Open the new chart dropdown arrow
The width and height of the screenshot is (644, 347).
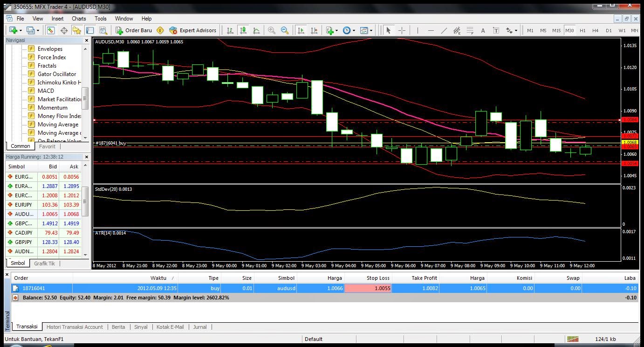[x=21, y=30]
